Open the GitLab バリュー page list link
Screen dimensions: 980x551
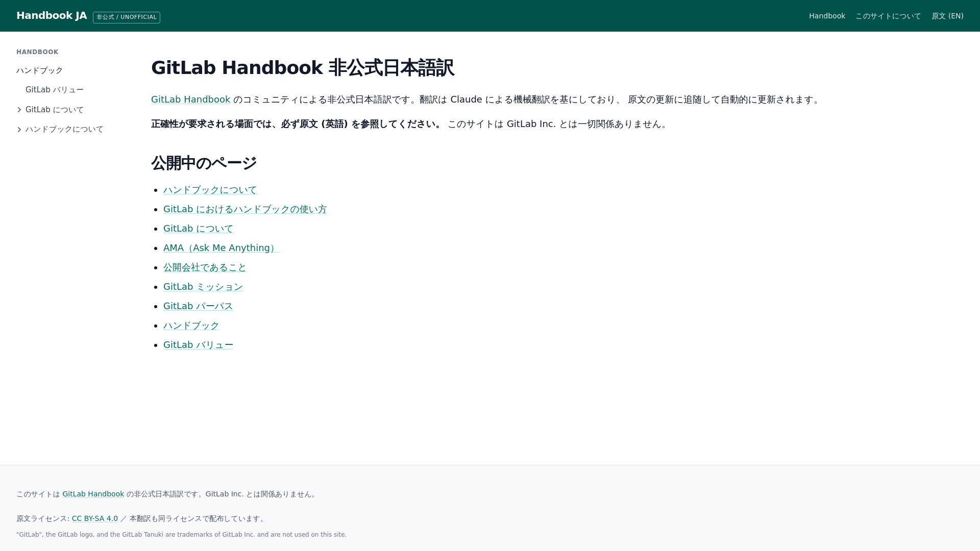tap(198, 345)
